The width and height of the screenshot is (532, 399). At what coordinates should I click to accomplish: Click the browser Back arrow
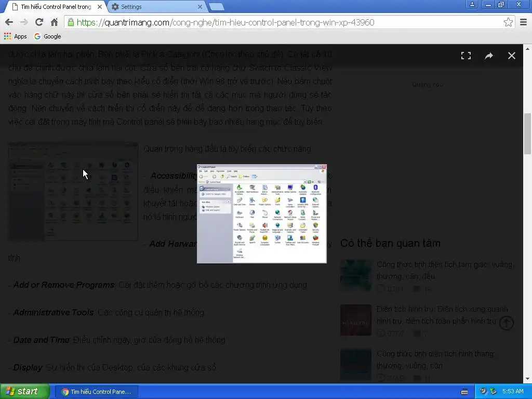pyautogui.click(x=9, y=22)
